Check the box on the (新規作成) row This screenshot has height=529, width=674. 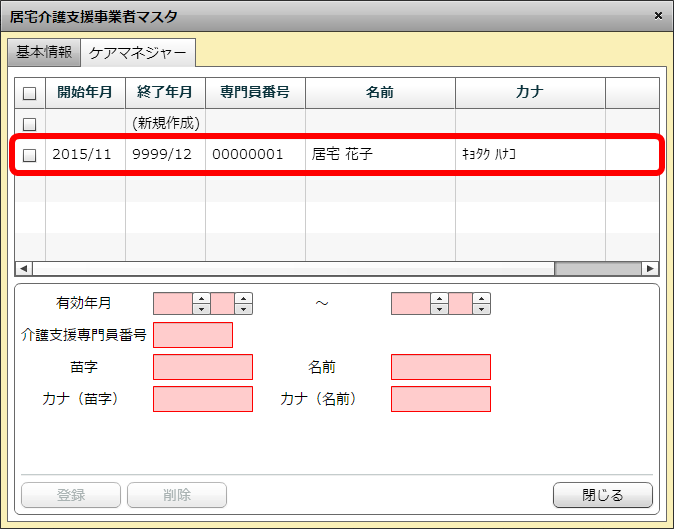(30, 124)
